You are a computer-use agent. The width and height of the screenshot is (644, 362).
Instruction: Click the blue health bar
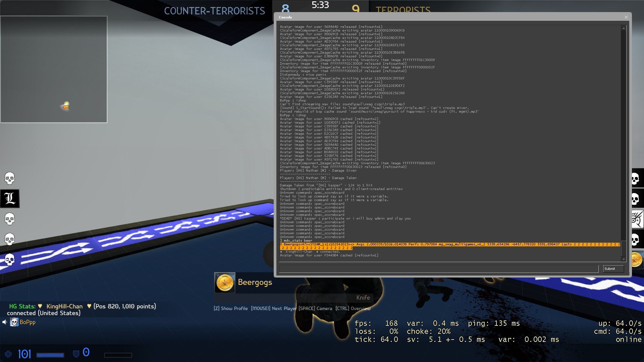click(x=50, y=355)
